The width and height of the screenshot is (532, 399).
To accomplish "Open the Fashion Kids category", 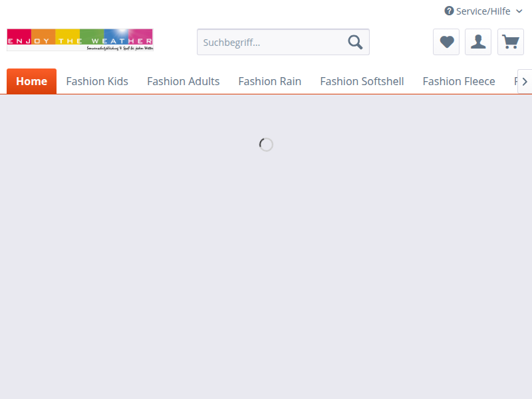I will [x=97, y=81].
